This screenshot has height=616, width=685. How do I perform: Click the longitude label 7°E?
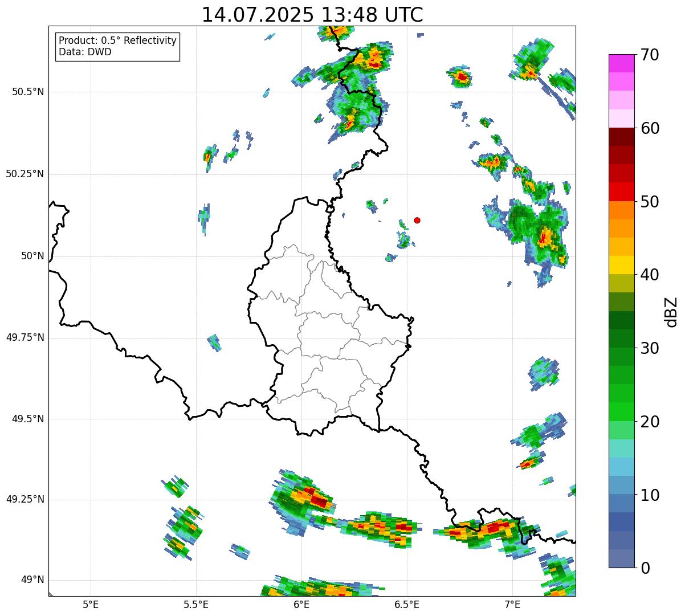513,605
